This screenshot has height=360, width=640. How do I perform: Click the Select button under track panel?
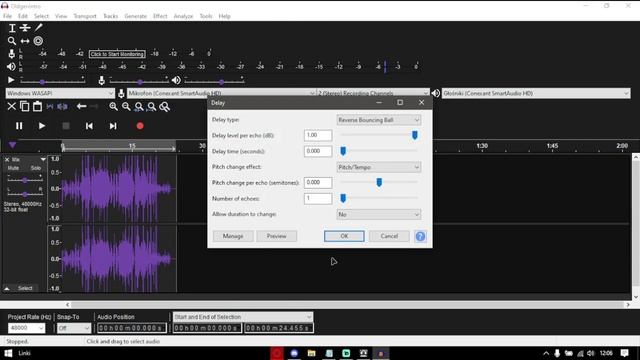coord(25,288)
